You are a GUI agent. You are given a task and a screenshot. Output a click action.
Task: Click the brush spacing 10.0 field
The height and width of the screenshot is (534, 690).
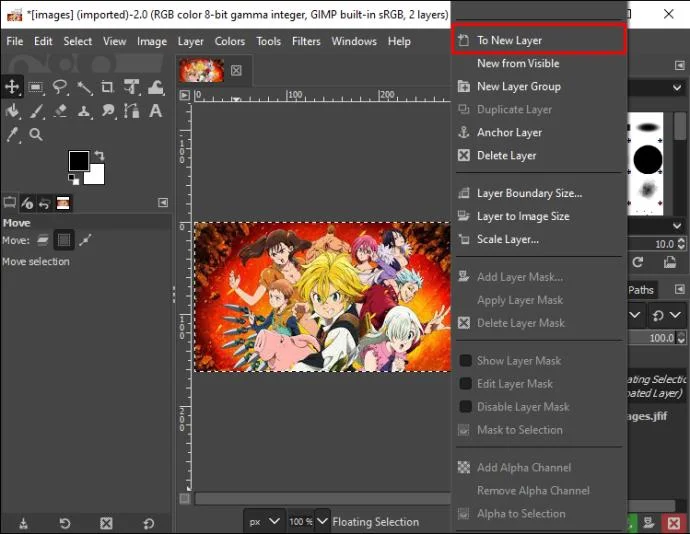(x=653, y=244)
